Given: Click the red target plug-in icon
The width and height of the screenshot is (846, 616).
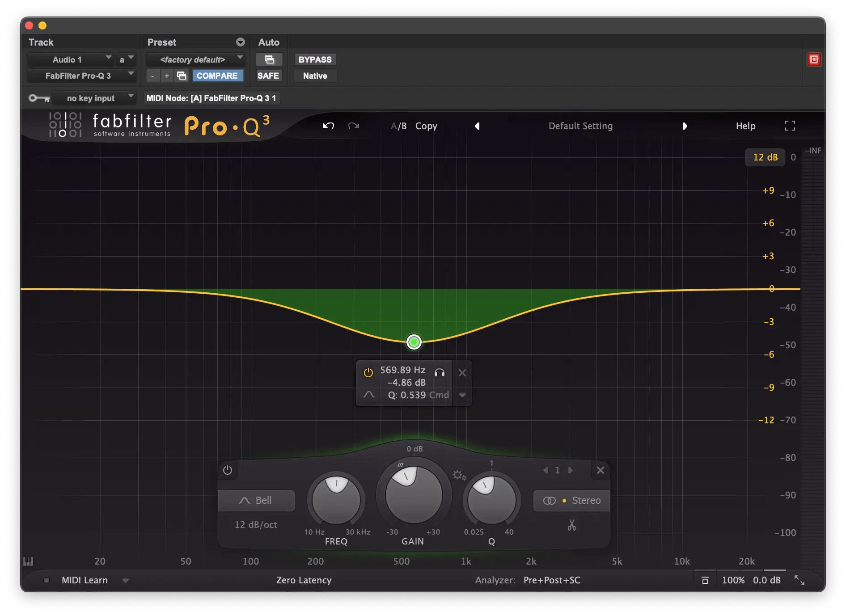Looking at the screenshot, I should pyautogui.click(x=814, y=59).
